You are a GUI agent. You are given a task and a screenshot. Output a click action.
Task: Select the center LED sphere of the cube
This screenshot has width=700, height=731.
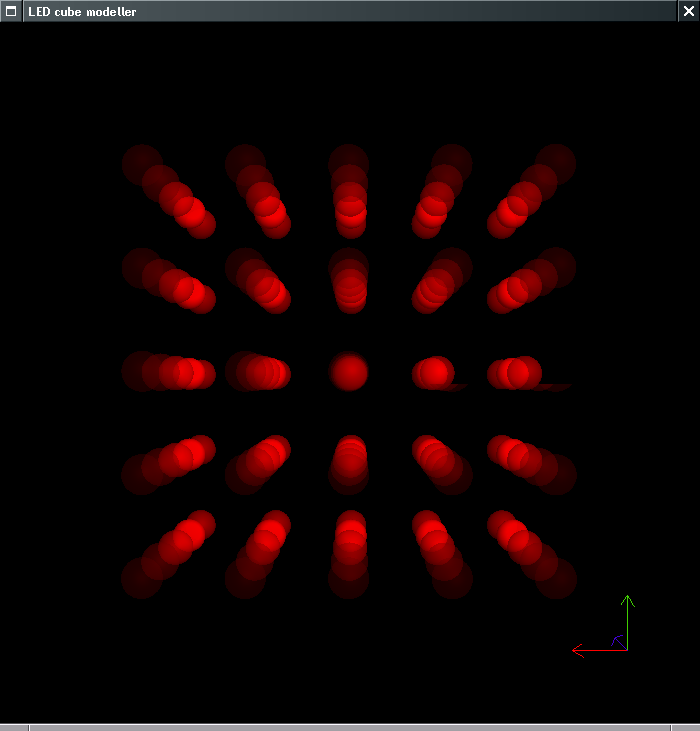pyautogui.click(x=349, y=372)
